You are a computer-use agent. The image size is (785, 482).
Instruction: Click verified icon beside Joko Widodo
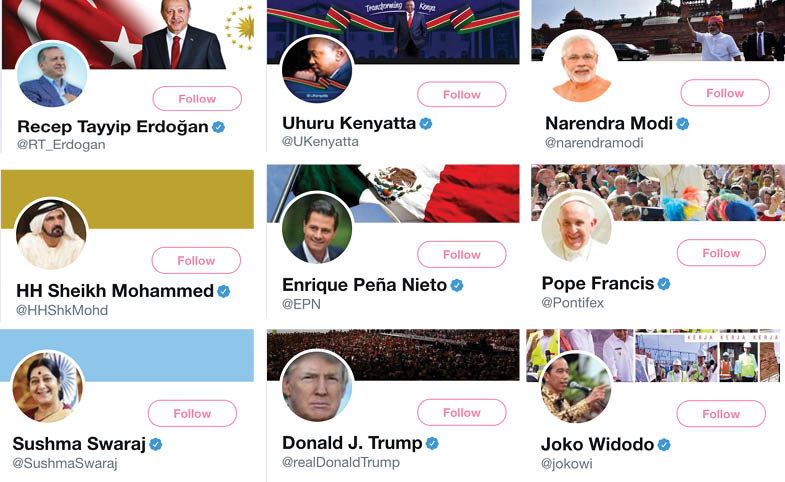(664, 445)
